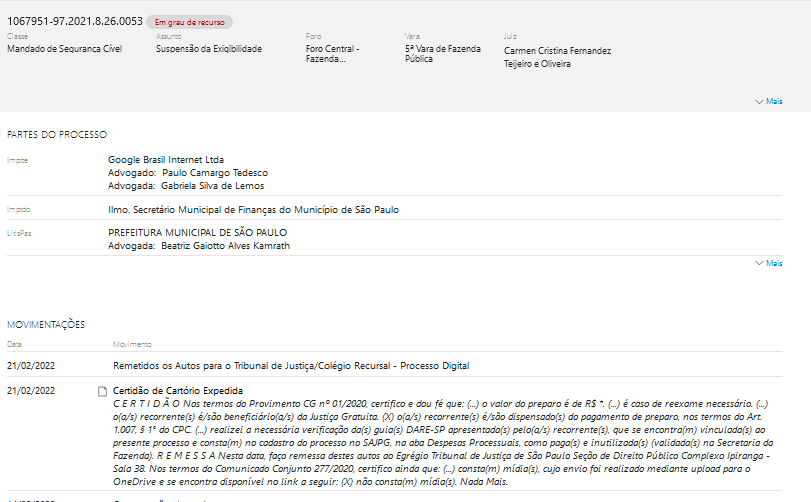Click judge name Carmen Cristina Fernandez
Viewport: 811px width, 502px height.
click(x=557, y=51)
